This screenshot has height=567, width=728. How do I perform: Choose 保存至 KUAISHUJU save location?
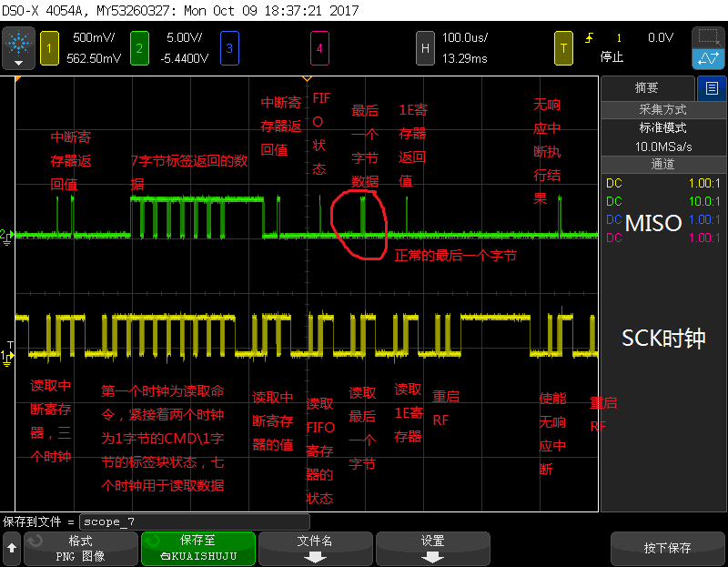pos(198,549)
